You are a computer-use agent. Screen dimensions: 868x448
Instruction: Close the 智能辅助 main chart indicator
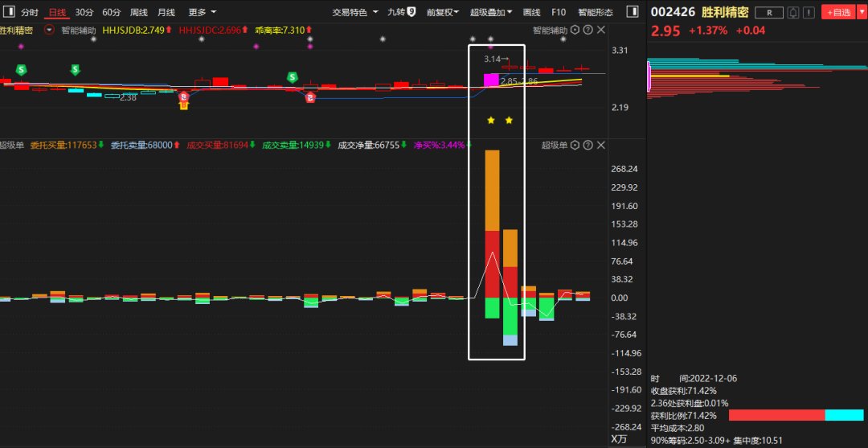[601, 30]
